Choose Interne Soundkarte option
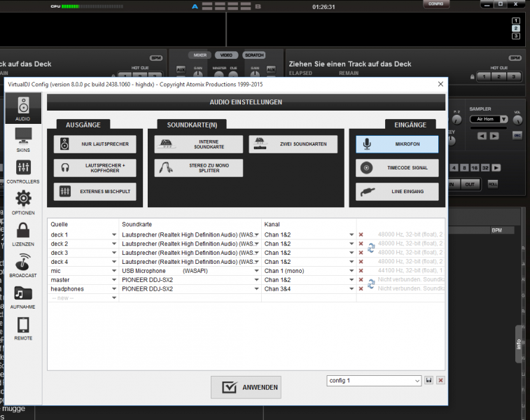530x420 pixels. (198, 144)
